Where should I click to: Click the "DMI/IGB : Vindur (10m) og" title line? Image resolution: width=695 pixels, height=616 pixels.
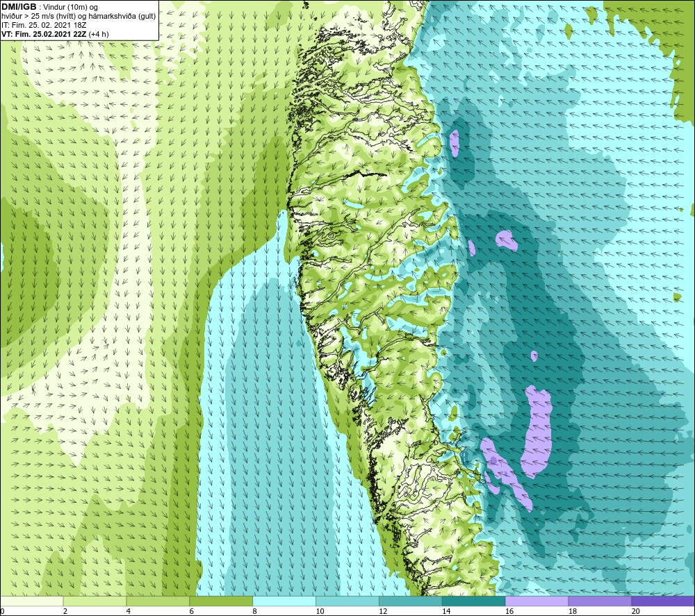coord(49,7)
